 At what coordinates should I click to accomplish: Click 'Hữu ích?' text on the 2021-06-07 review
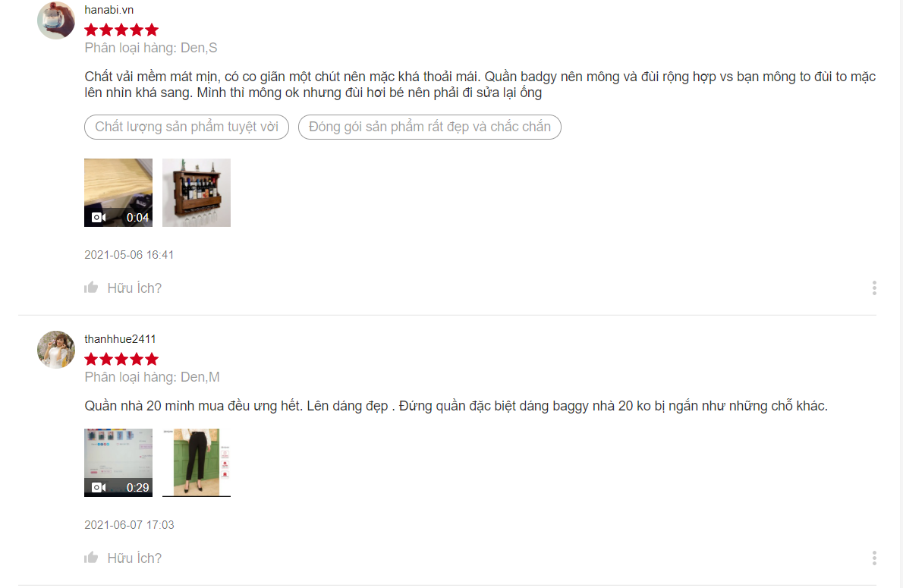(x=134, y=558)
